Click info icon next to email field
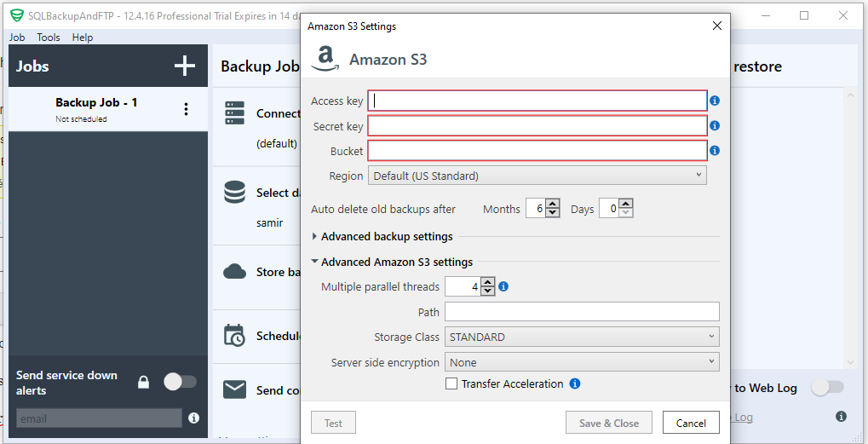The image size is (868, 444). 193,418
